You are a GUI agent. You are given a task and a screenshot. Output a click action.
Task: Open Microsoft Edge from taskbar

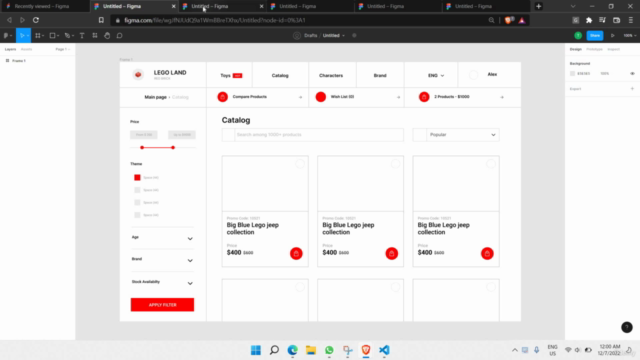point(293,350)
